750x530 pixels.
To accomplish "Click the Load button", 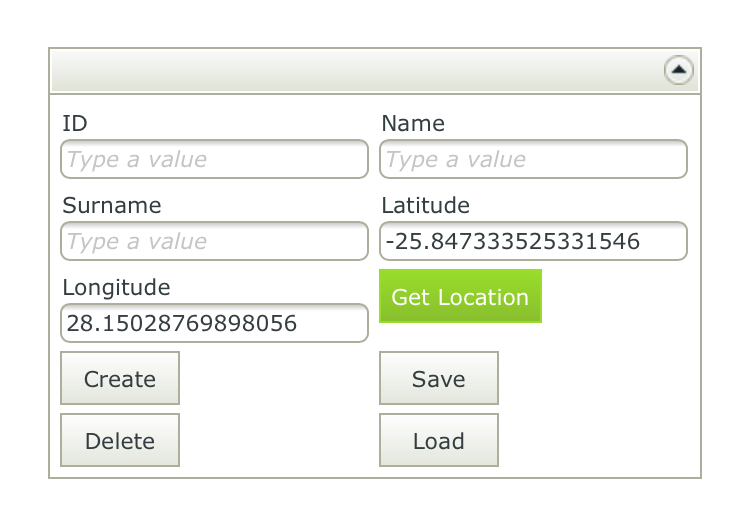I will coord(438,441).
